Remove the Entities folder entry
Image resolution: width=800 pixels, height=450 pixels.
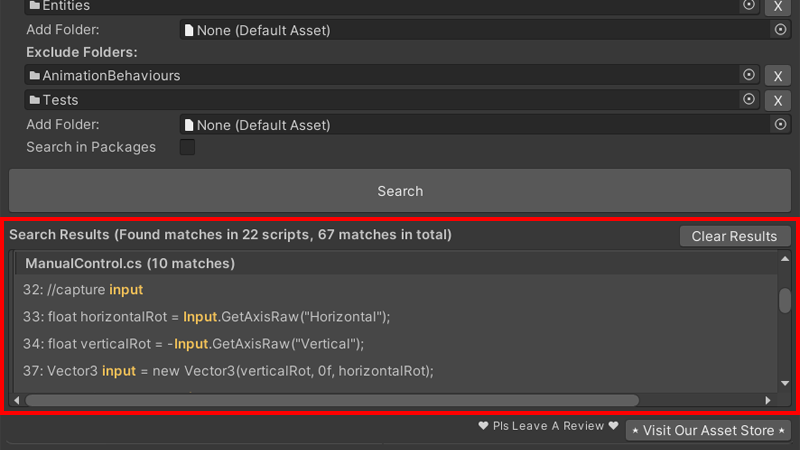pyautogui.click(x=778, y=7)
